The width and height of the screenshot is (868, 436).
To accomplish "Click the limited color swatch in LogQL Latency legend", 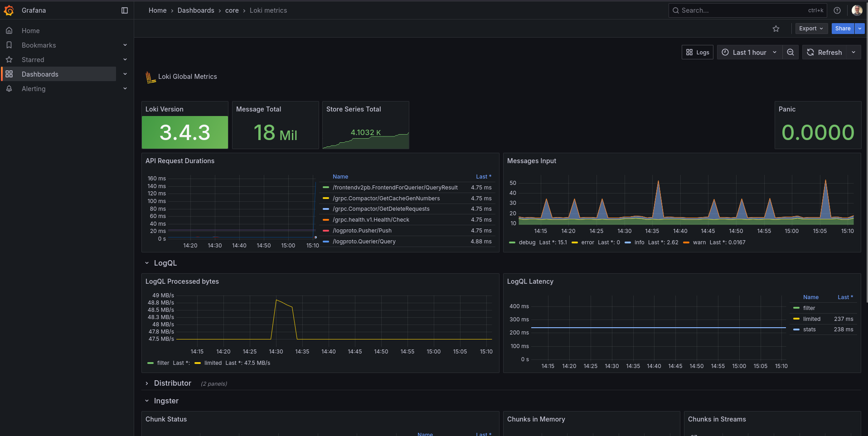I will [796, 319].
